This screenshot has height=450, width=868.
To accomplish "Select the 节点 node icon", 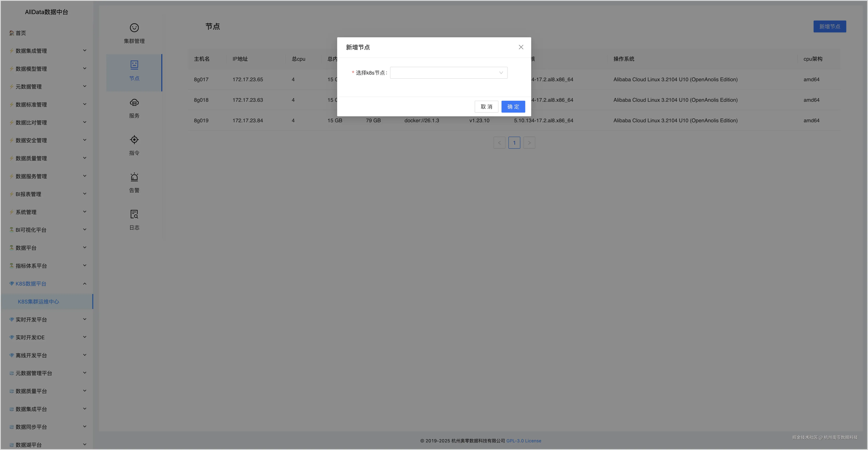I will click(x=134, y=65).
